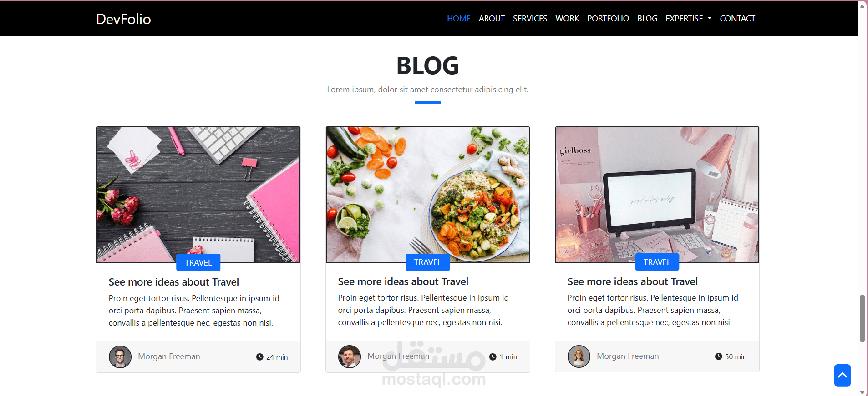The height and width of the screenshot is (396, 868).
Task: Expand the EXPERTISE dropdown menu
Action: pos(688,19)
